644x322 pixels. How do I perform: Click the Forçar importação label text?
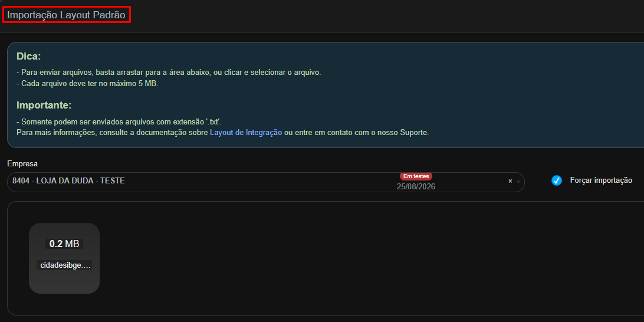(x=601, y=180)
